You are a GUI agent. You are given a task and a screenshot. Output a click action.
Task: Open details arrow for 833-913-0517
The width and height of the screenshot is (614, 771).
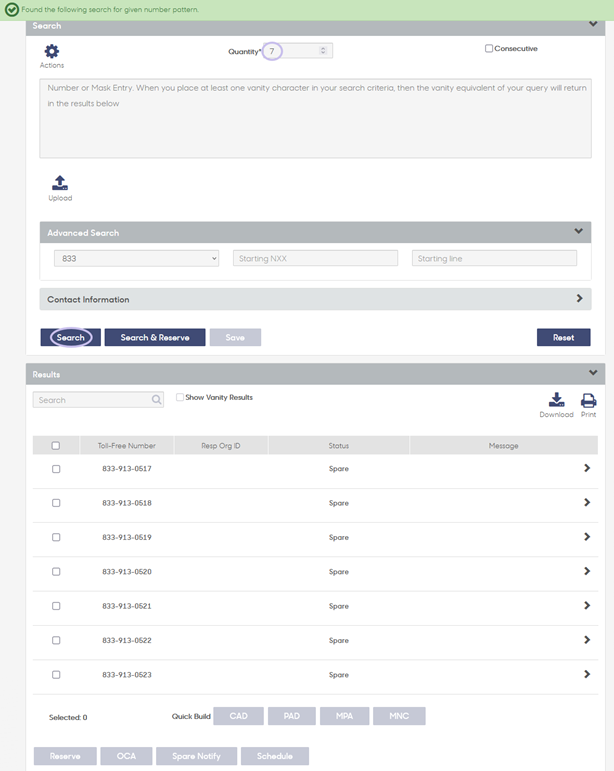(x=586, y=468)
